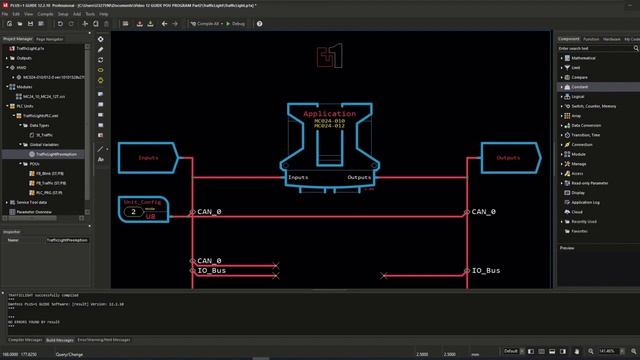Image resolution: width=640 pixels, height=360 pixels.
Task: Click the Unit_Config block on canvas
Action: 143,209
